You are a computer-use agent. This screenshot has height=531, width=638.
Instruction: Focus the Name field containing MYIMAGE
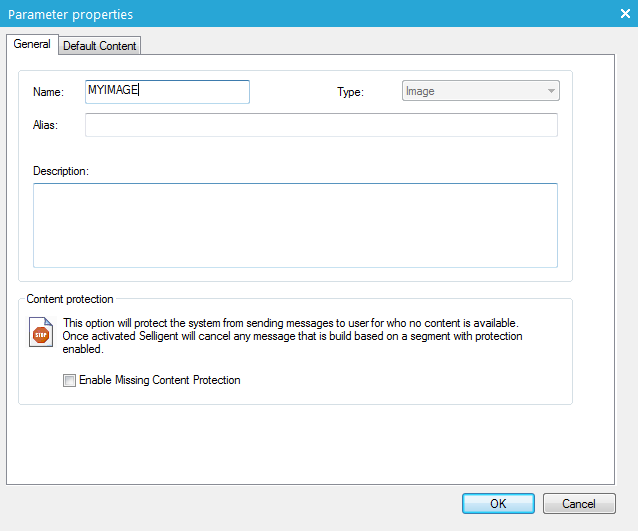[x=167, y=91]
